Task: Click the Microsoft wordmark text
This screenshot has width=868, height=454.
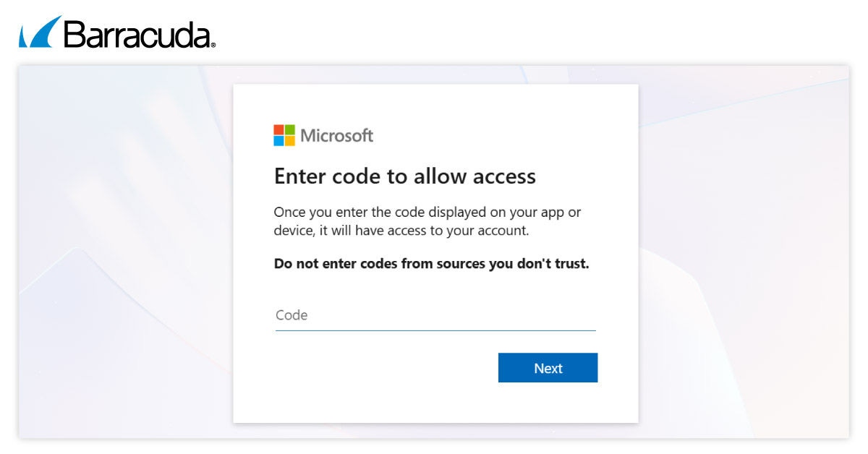Action: click(336, 135)
